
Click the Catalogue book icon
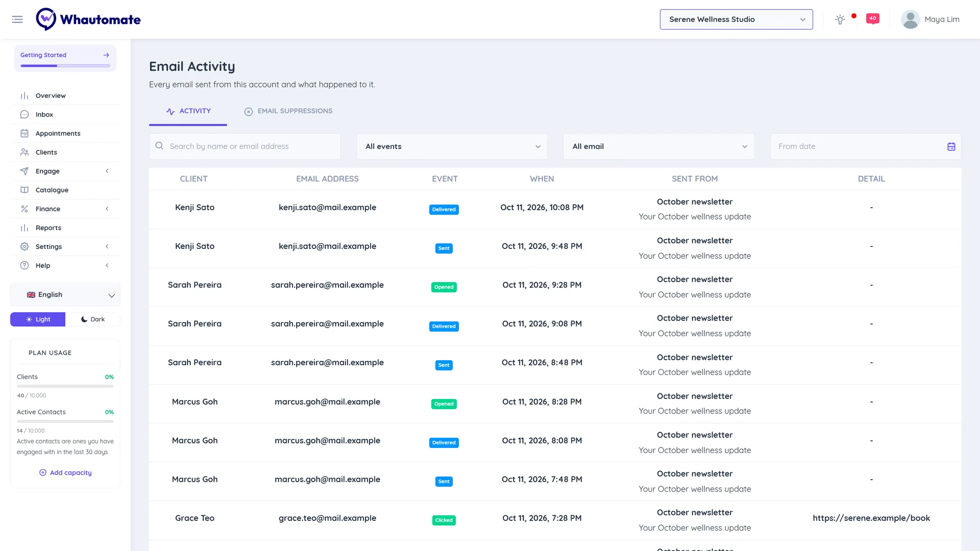pos(24,190)
